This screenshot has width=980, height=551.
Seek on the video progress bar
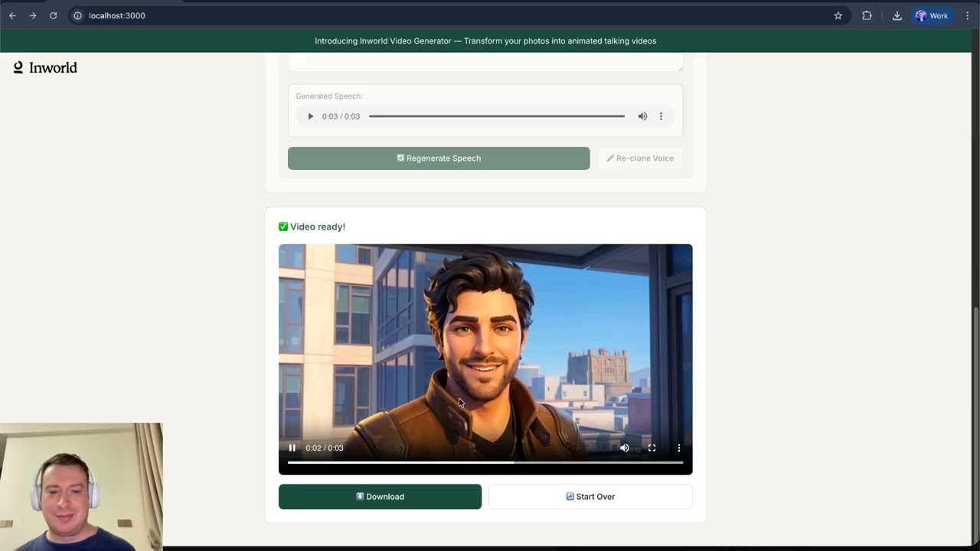pos(485,462)
